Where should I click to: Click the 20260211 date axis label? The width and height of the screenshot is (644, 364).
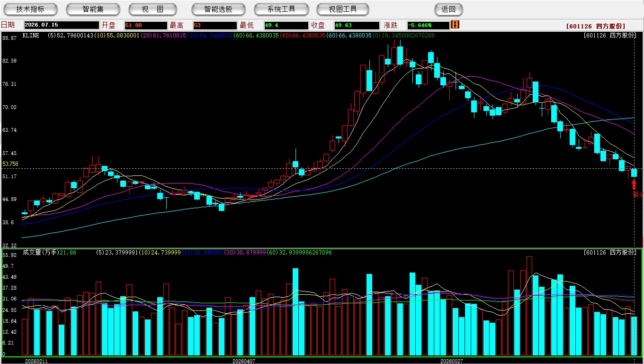point(36,361)
